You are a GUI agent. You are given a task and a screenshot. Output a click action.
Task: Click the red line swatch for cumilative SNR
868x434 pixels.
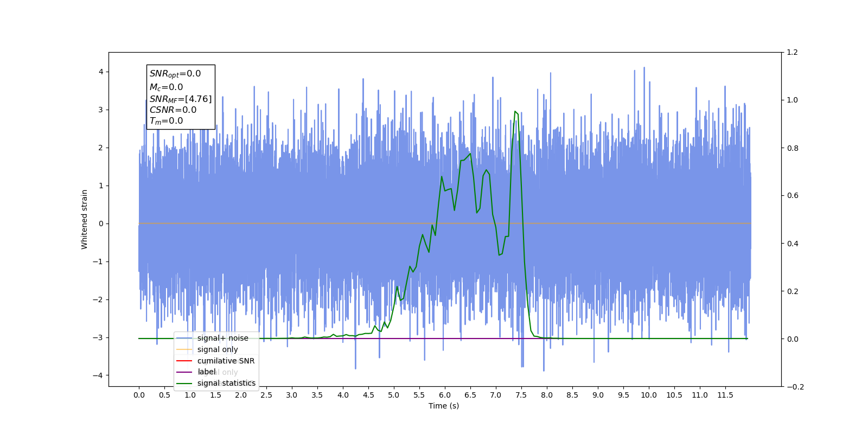184,361
